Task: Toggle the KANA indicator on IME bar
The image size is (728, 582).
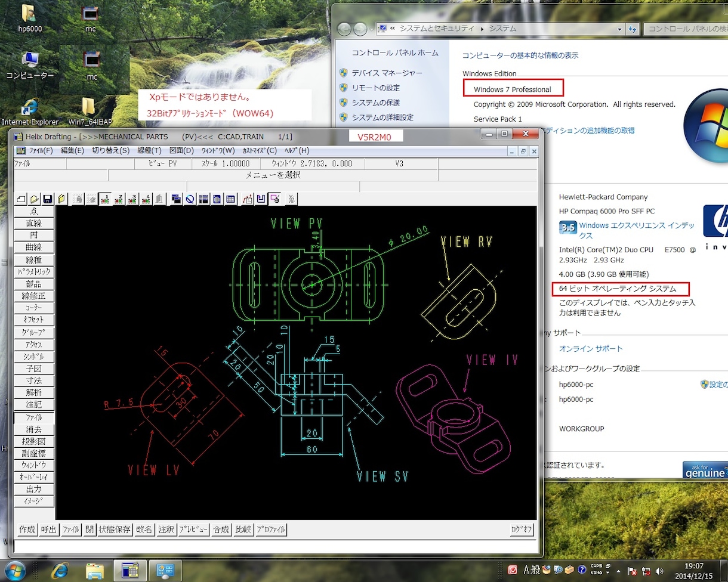Action: tap(596, 572)
